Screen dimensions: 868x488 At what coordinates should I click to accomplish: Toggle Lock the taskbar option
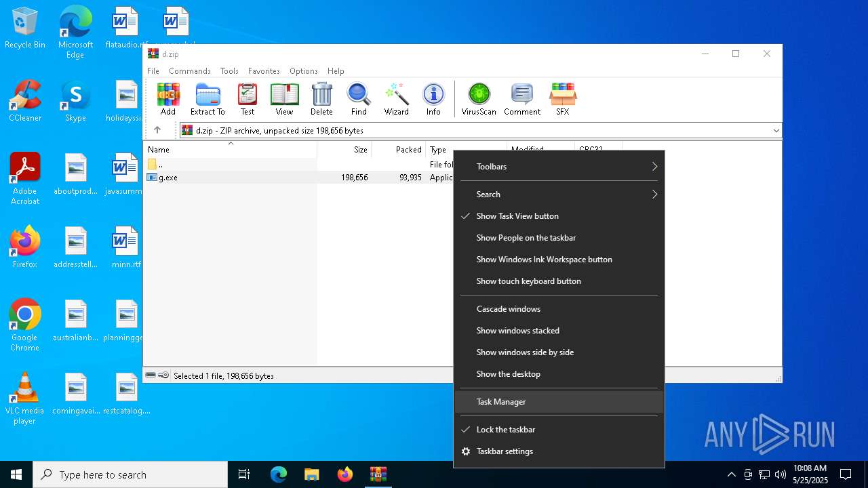(559, 430)
